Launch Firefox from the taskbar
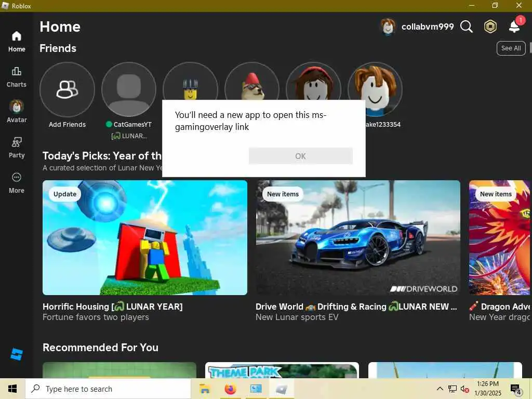The height and width of the screenshot is (399, 532). [230, 389]
